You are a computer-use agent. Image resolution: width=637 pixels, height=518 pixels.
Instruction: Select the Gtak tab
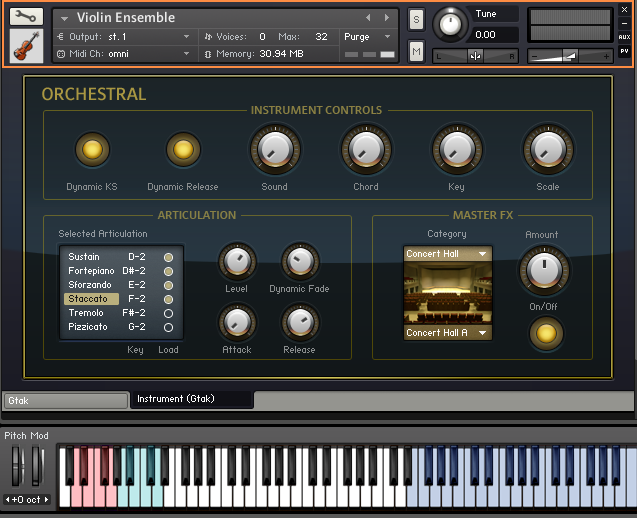65,400
